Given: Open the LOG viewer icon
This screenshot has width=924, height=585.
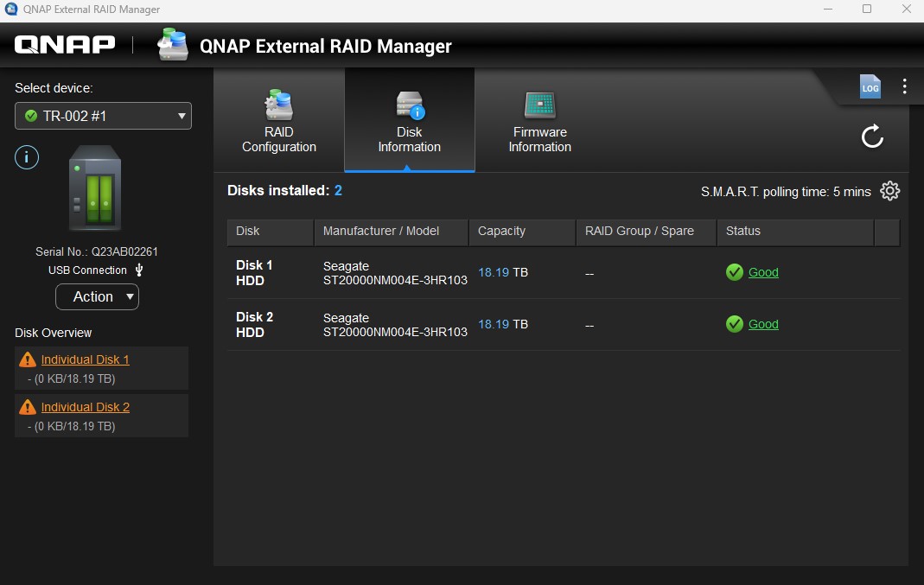Looking at the screenshot, I should (870, 86).
